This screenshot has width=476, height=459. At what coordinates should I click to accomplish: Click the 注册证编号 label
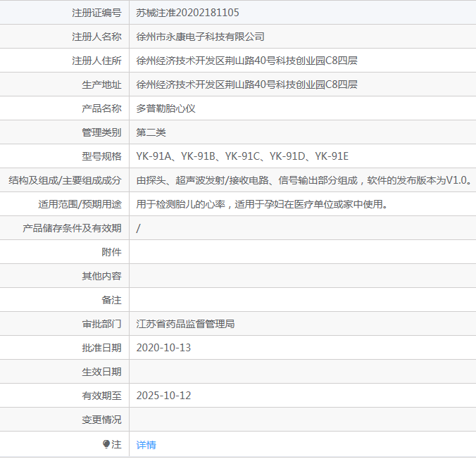[96, 13]
